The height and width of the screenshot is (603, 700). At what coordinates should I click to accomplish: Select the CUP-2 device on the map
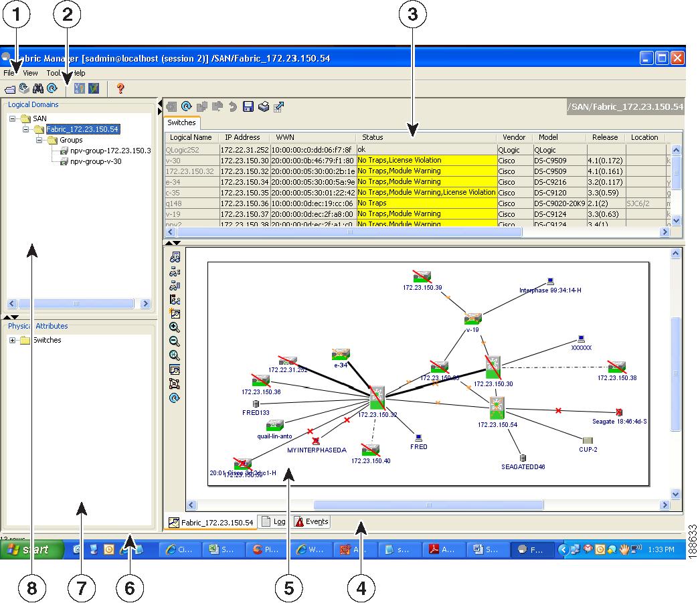(x=588, y=440)
